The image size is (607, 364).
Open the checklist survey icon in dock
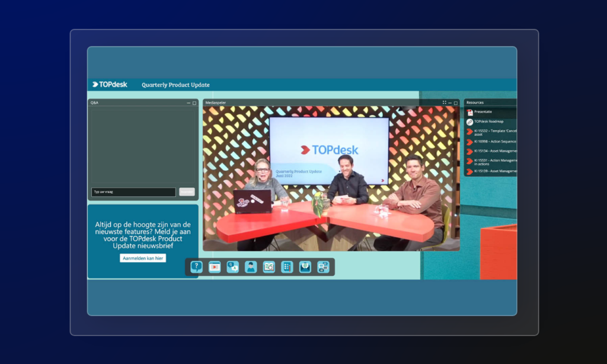287,267
